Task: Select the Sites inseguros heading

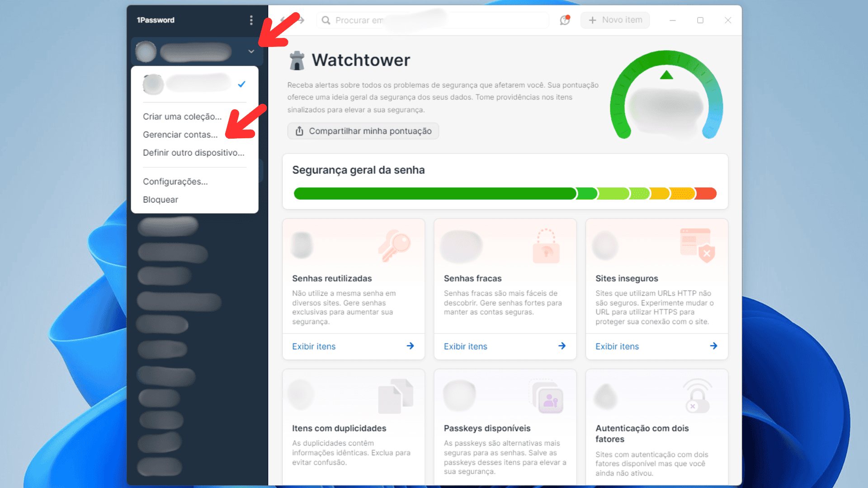Action: 627,279
